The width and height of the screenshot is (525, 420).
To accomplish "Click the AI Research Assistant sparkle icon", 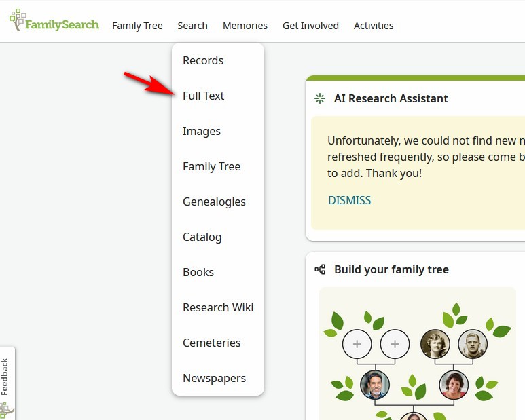I will pos(320,98).
